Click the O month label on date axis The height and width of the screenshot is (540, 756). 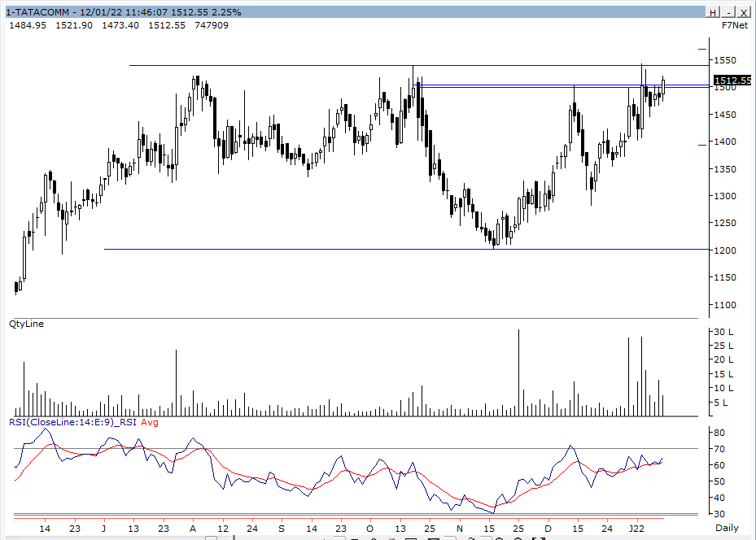(369, 529)
